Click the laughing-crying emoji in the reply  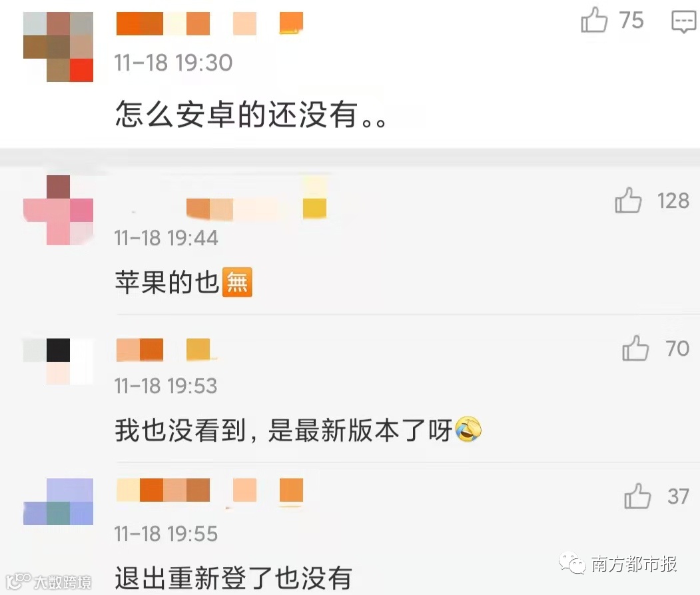468,430
